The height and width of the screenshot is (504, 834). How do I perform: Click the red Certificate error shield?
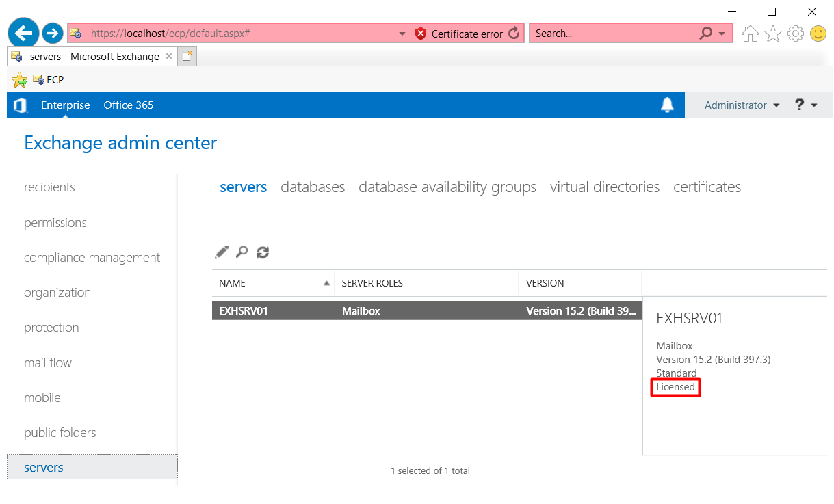click(421, 34)
